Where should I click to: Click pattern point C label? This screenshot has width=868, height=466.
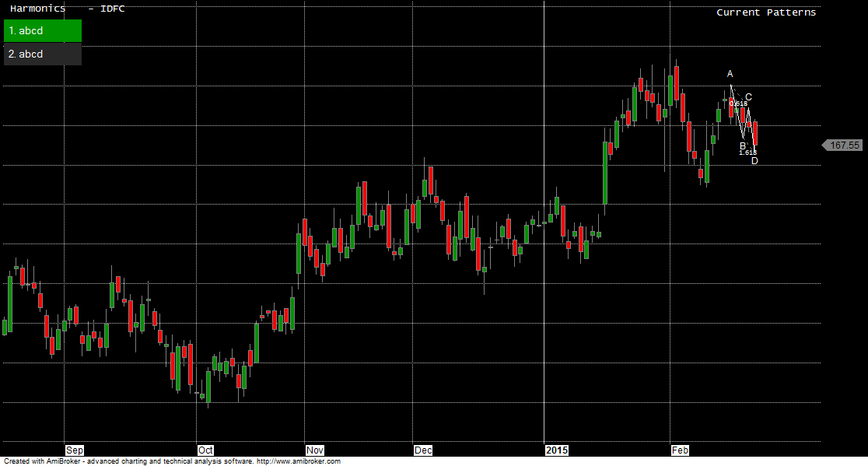pos(748,97)
